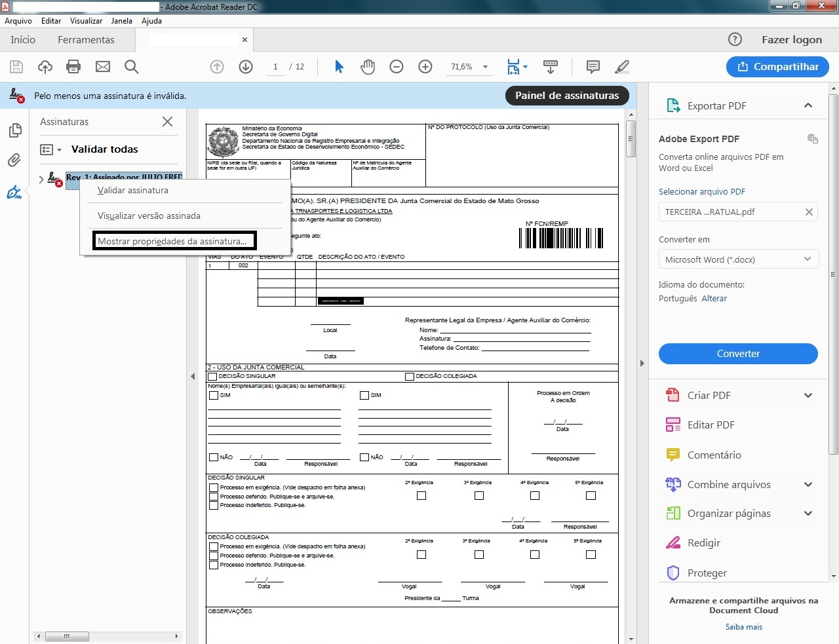This screenshot has width=839, height=644.
Task: Click the Compartilhar button
Action: coord(778,67)
